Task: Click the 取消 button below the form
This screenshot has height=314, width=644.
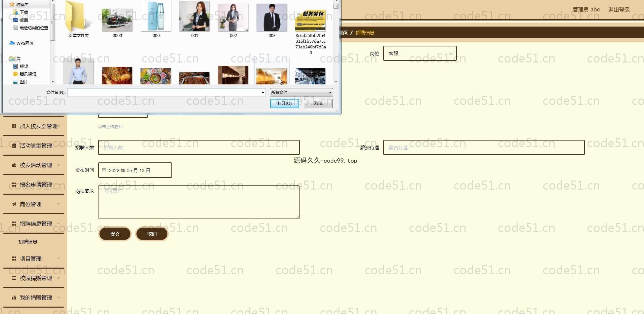Action: [x=152, y=234]
